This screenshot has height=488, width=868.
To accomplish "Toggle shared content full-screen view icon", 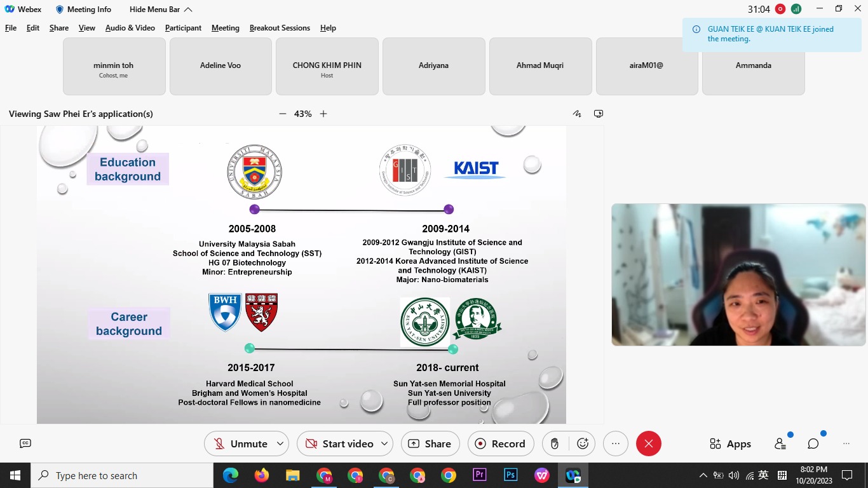I will [x=599, y=114].
